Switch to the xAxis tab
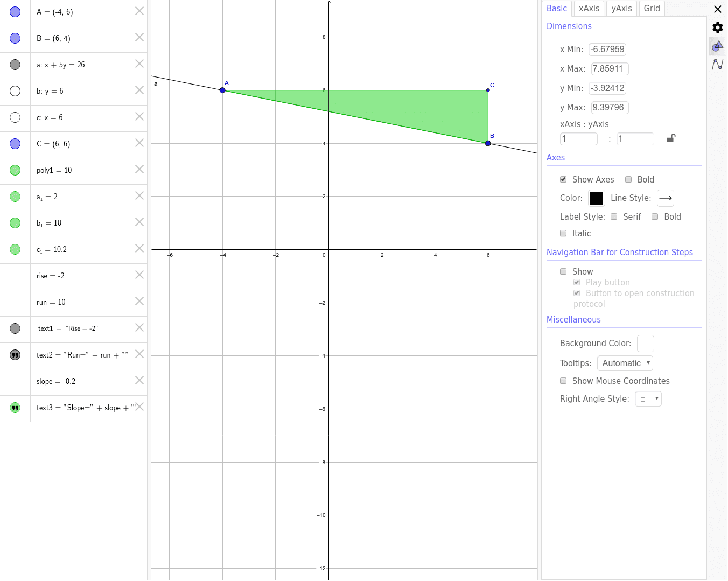Image resolution: width=728 pixels, height=581 pixels. coord(589,8)
